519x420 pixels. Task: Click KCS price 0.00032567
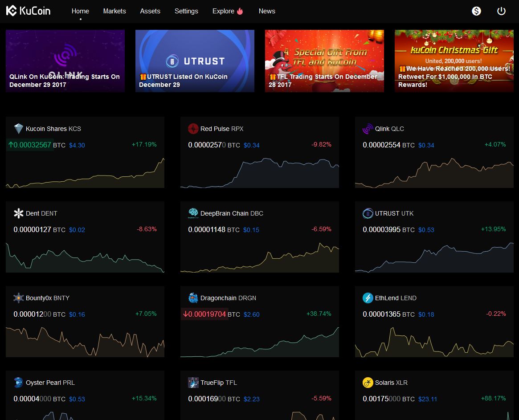click(30, 145)
